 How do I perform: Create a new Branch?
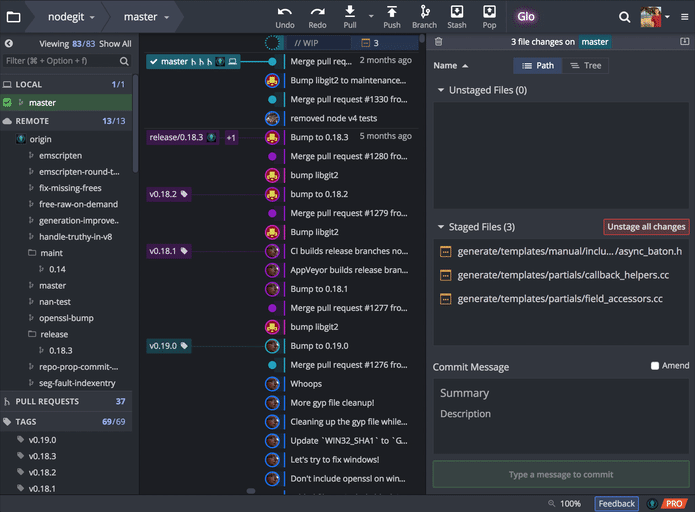point(424,17)
